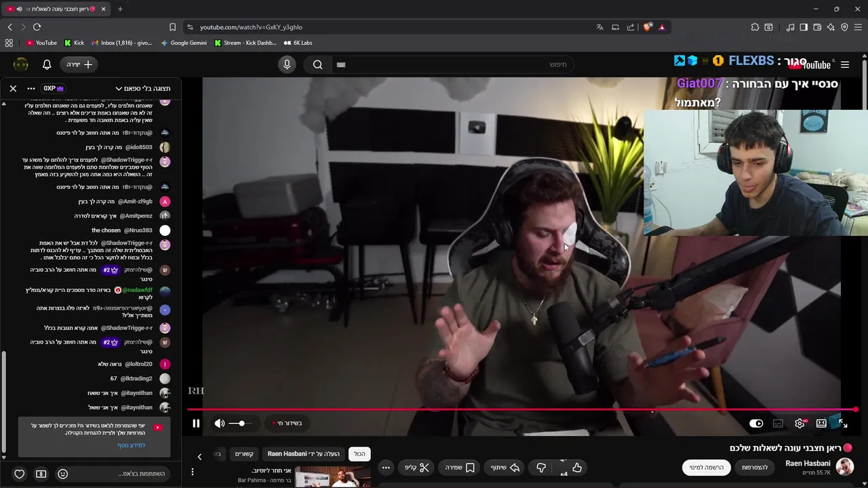
Task: Open Raen Hasbani channel avatar
Action: [844, 467]
